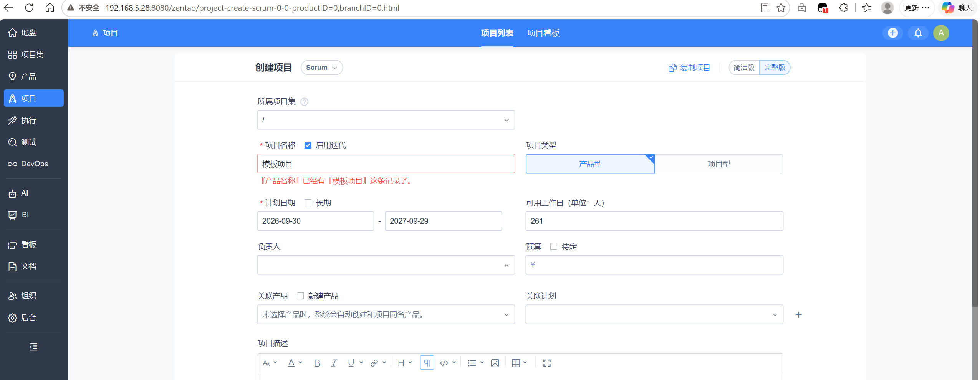Expand the 所属项目集 dropdown
This screenshot has height=380, width=980.
tap(386, 120)
